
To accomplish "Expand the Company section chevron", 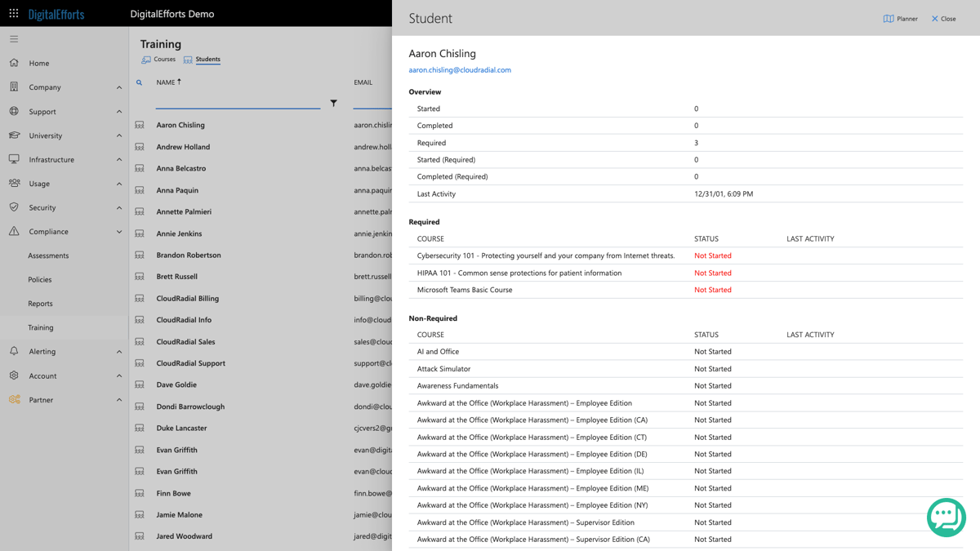I will [121, 87].
